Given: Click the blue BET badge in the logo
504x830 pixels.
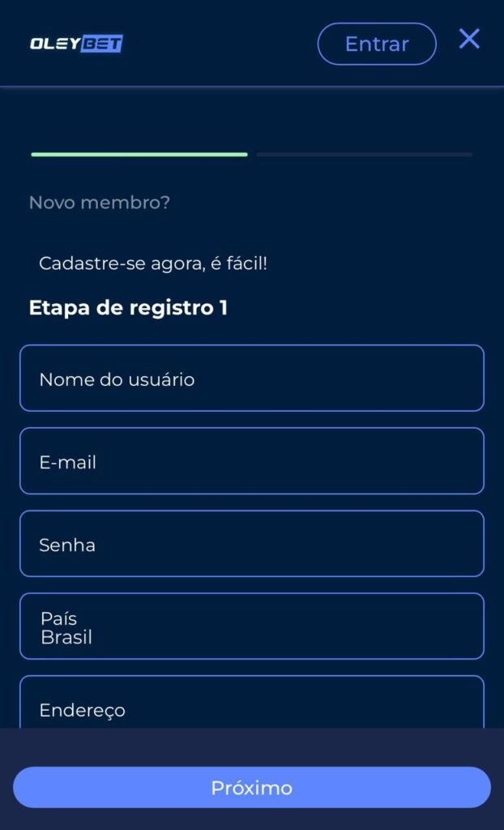Looking at the screenshot, I should click(x=101, y=44).
